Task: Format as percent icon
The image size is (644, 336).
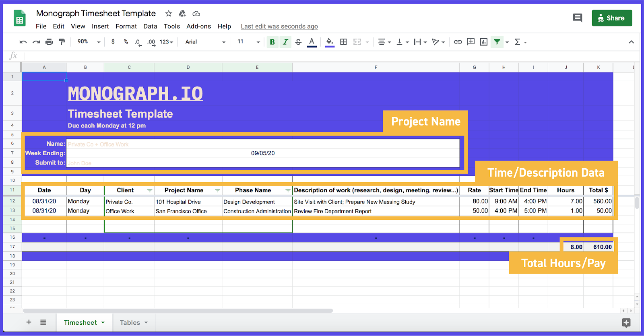Action: (126, 42)
